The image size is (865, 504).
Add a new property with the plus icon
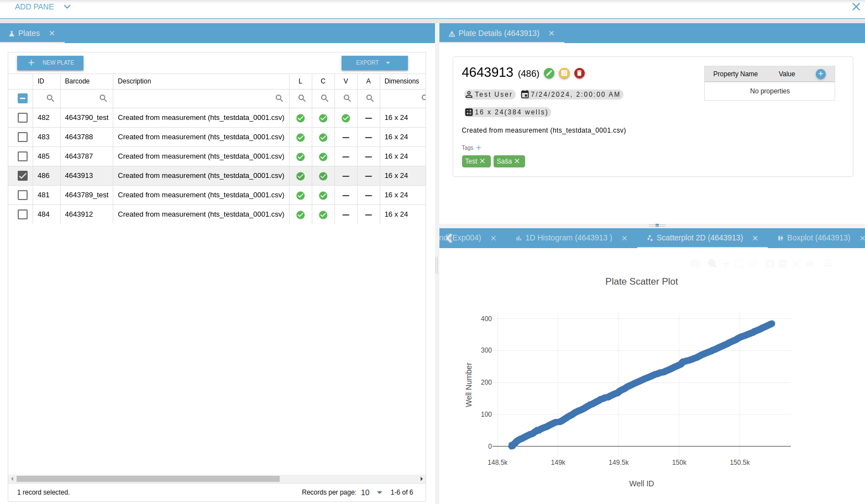point(820,74)
